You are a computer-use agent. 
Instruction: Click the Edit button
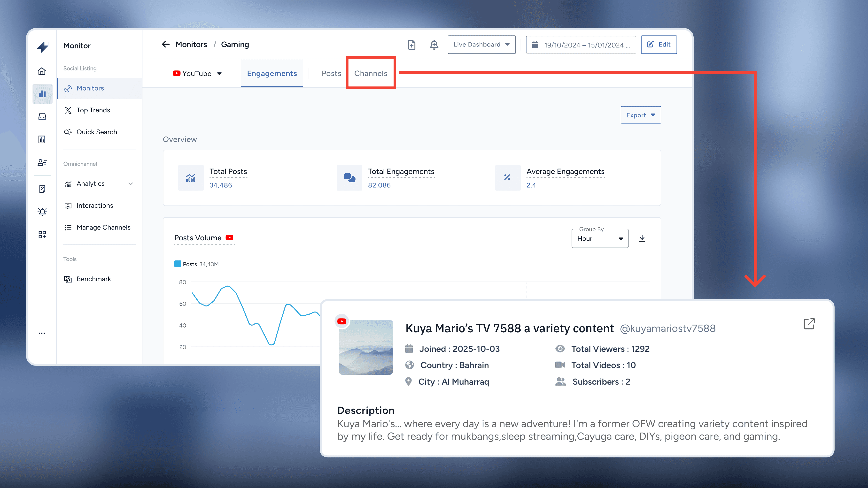[659, 45]
